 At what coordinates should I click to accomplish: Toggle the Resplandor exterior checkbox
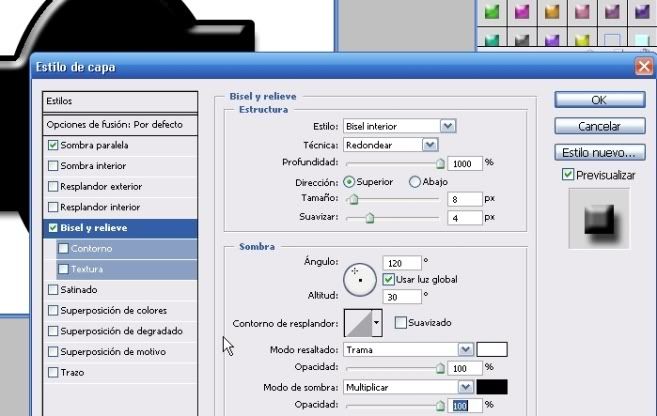click(x=53, y=186)
